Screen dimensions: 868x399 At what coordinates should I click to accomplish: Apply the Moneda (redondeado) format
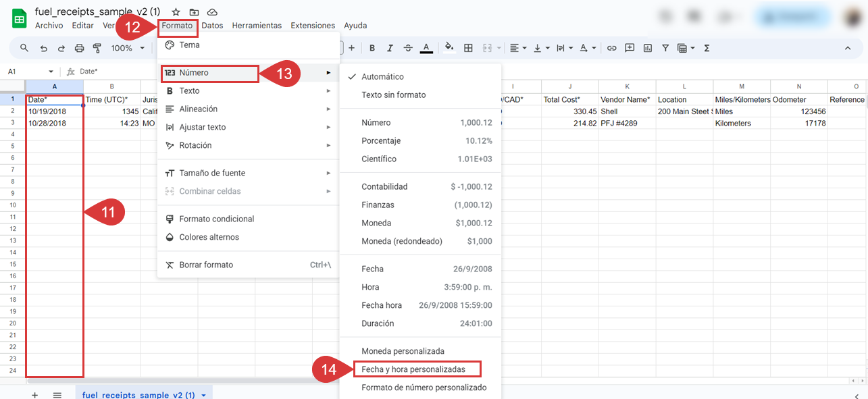[420, 241]
